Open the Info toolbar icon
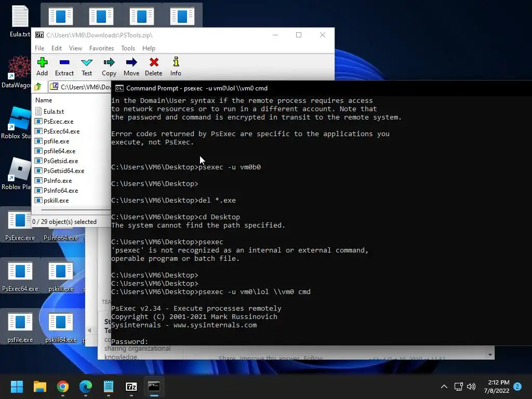 click(176, 66)
